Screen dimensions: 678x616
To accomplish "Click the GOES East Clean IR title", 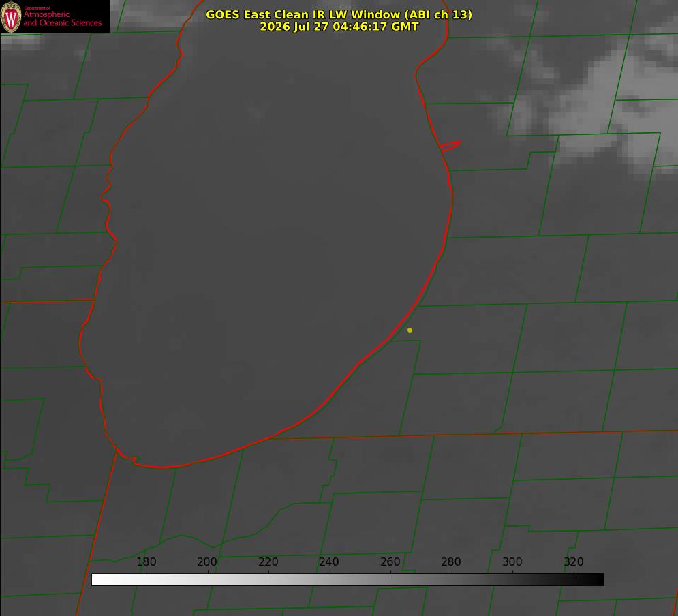I will coord(339,14).
